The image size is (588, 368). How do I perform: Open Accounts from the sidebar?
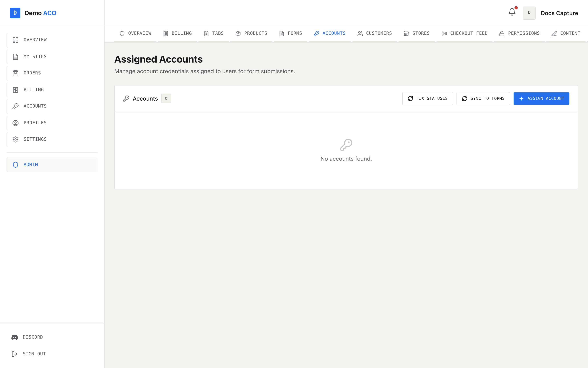pyautogui.click(x=52, y=106)
